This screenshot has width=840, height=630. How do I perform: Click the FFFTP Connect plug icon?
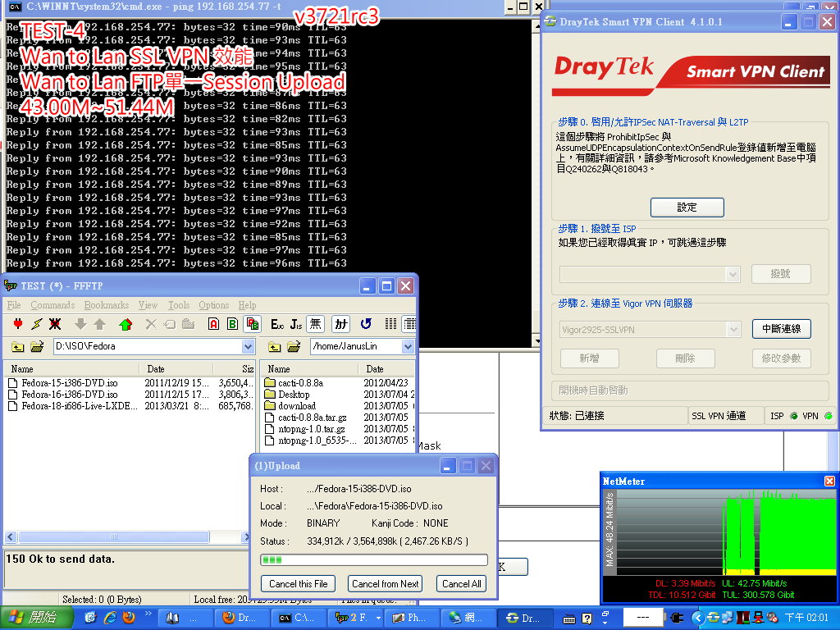[x=18, y=323]
